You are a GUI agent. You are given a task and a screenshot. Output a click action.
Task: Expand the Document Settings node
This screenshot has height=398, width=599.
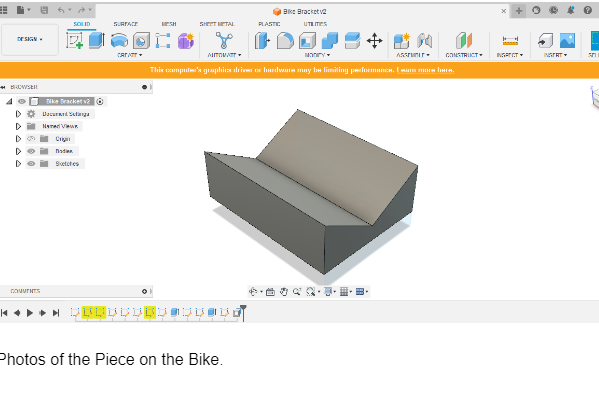coord(18,114)
